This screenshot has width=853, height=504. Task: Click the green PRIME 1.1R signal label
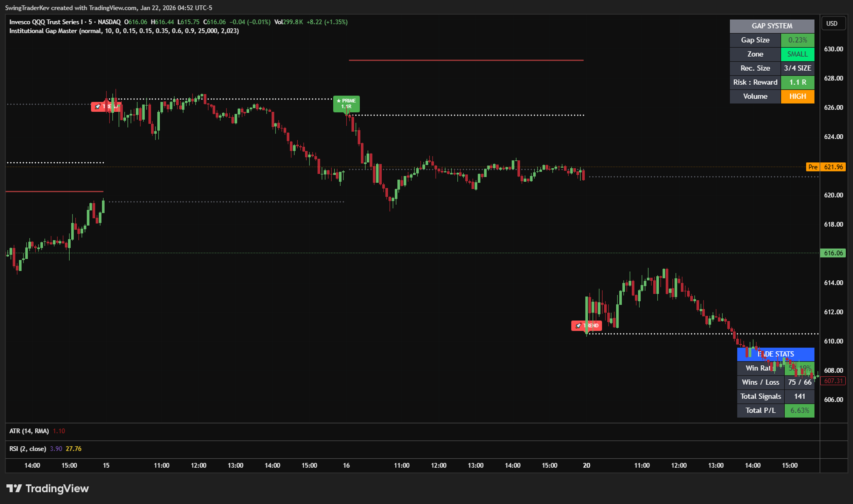pyautogui.click(x=346, y=104)
